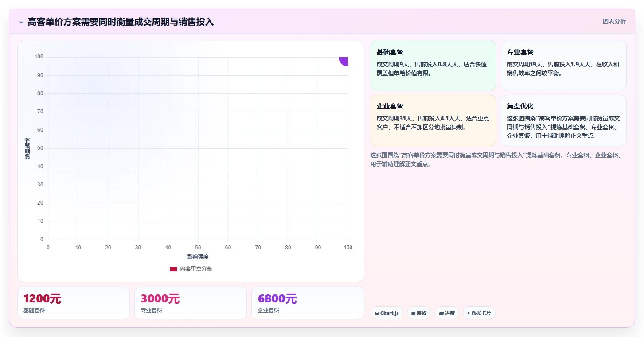The height and width of the screenshot is (337, 644).
Task: Click the 成交周期19天 description in 专业套餐 card
Action: pos(563,69)
